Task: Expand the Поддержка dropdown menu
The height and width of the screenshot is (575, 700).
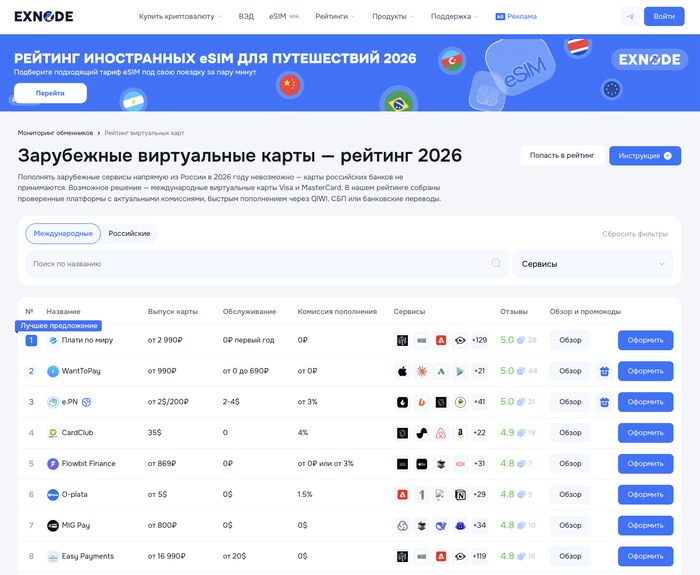Action: tap(454, 17)
